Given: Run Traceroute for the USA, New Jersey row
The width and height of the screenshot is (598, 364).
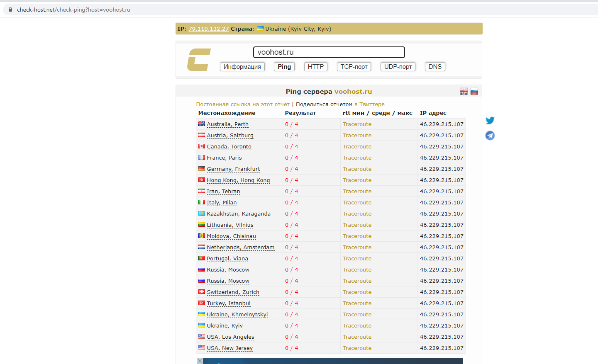Looking at the screenshot, I should (357, 348).
